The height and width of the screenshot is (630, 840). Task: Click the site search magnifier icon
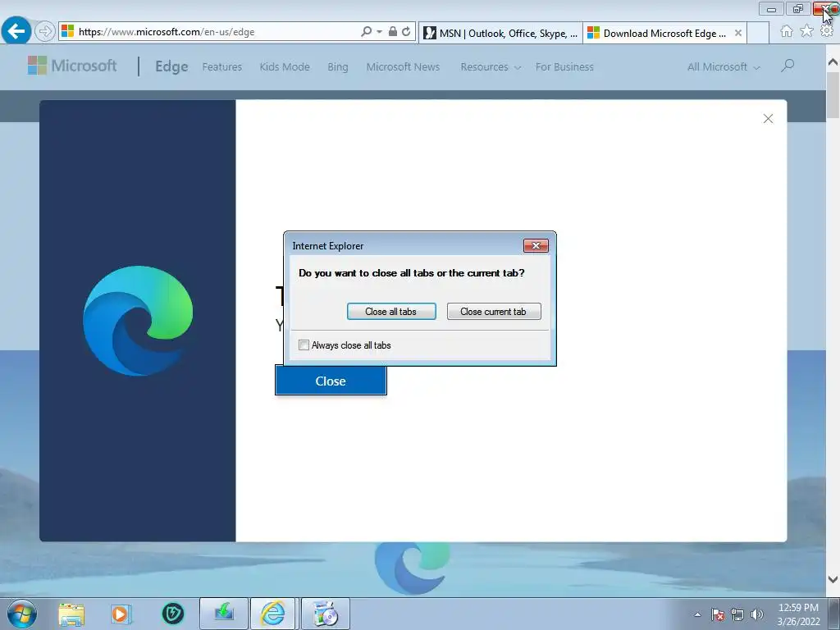coord(787,66)
